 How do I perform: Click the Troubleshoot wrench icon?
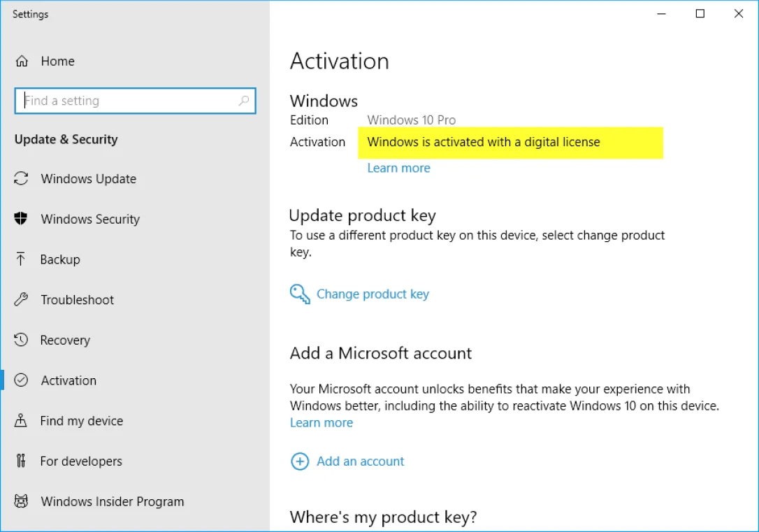22,300
